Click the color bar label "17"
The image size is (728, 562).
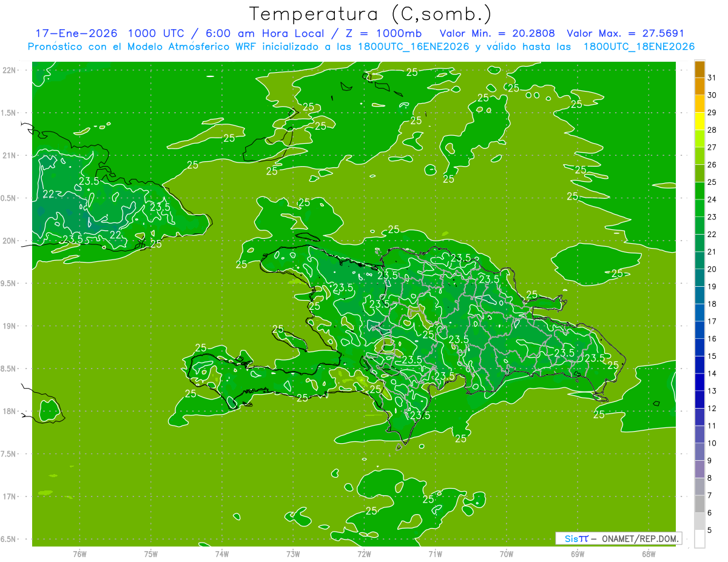pyautogui.click(x=712, y=321)
